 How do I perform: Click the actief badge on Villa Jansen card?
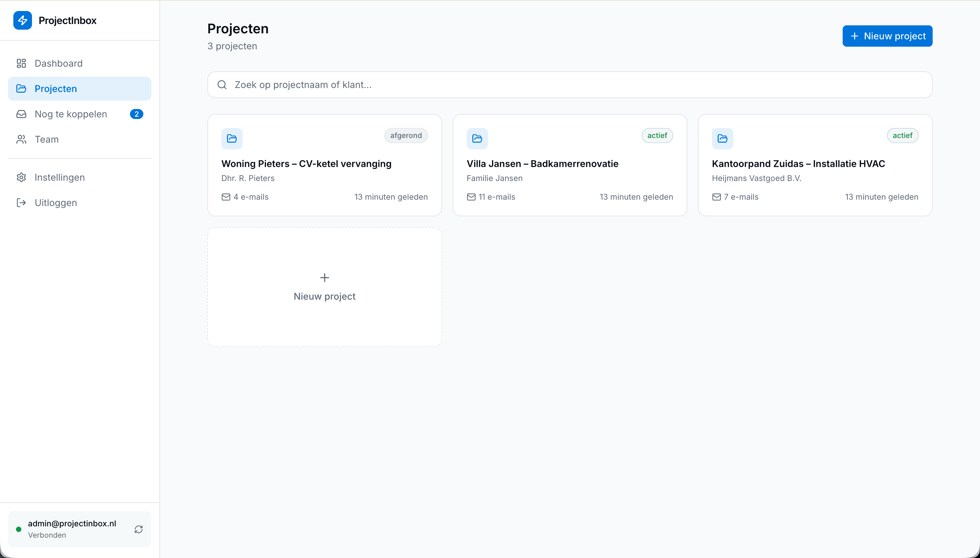657,135
